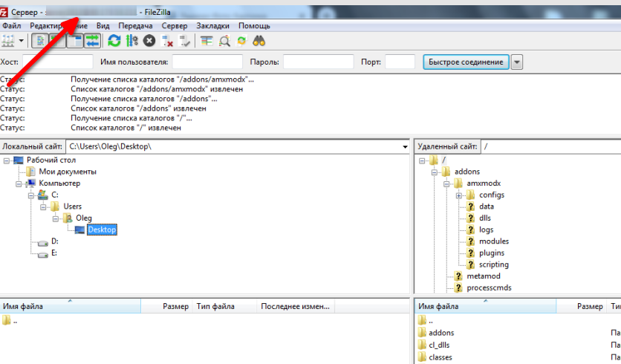Open the Помощь menu
This screenshot has width=621, height=364.
[254, 26]
